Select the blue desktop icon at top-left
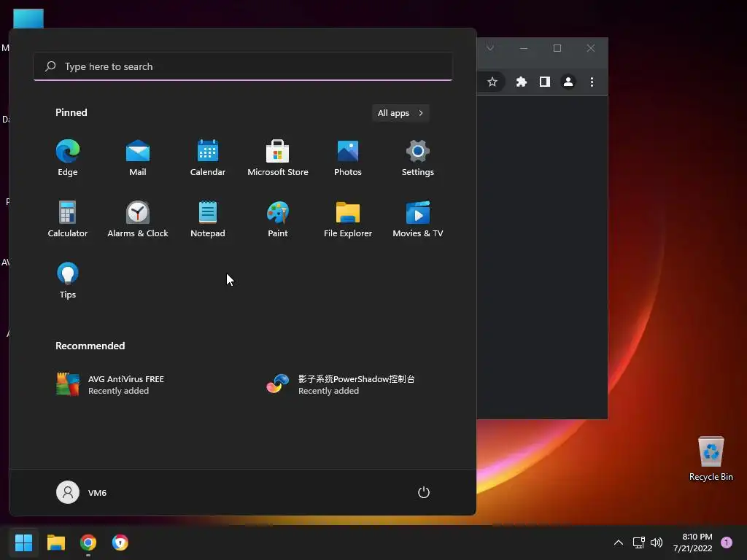Screen dimensions: 747x560 click(x=28, y=18)
